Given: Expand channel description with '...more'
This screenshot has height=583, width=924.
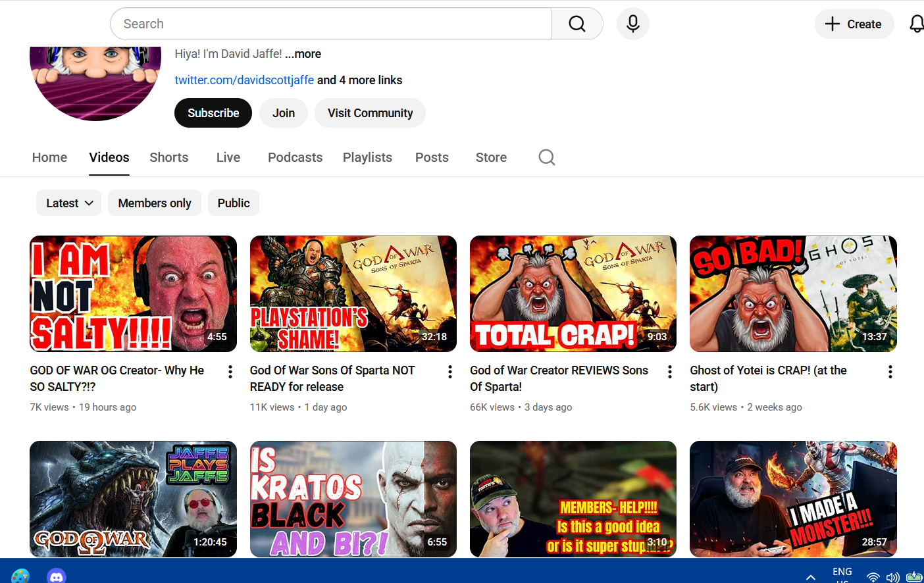Looking at the screenshot, I should [303, 54].
